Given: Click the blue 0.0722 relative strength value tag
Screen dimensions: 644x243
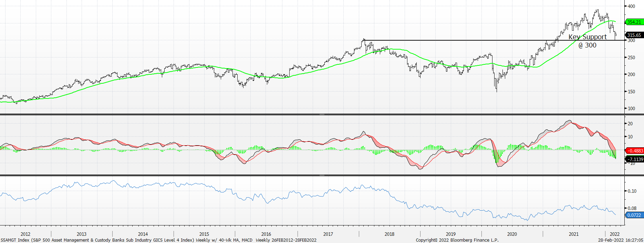Looking at the screenshot, I should click(x=634, y=215).
